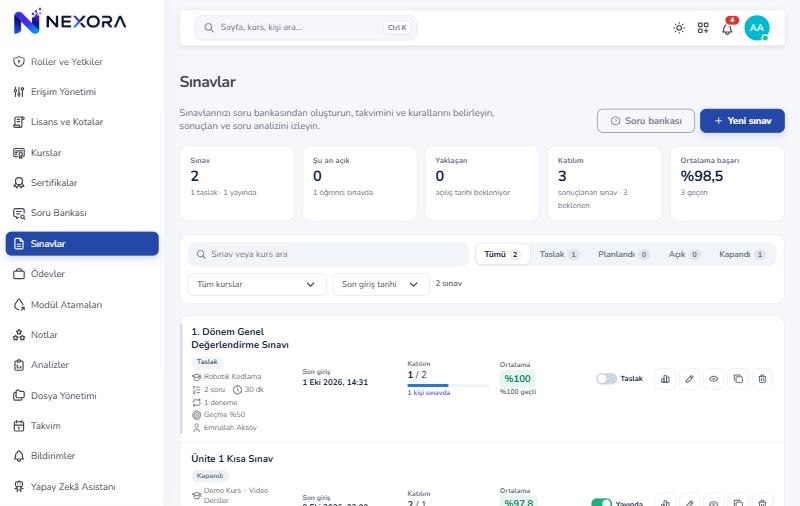Click the Sınavlar sidebar document icon
Screen dimensions: 800x506
click(19, 244)
